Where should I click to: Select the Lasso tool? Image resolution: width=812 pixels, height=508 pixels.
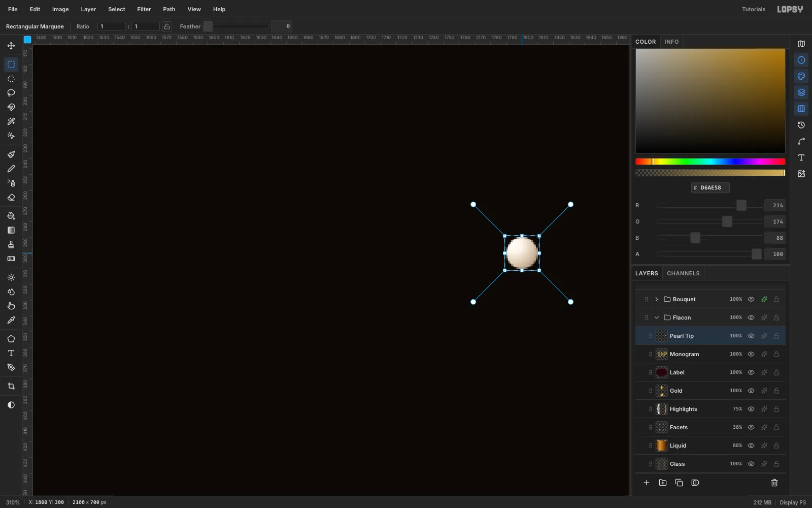(11, 93)
